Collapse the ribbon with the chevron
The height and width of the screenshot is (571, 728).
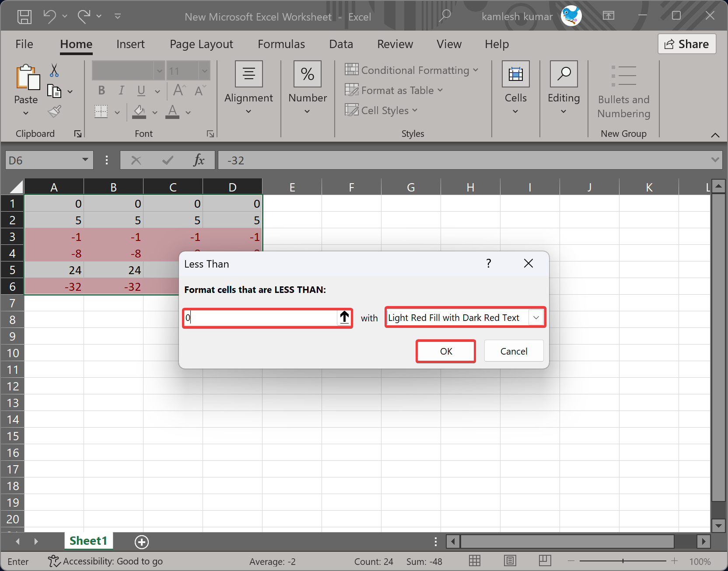coord(715,135)
